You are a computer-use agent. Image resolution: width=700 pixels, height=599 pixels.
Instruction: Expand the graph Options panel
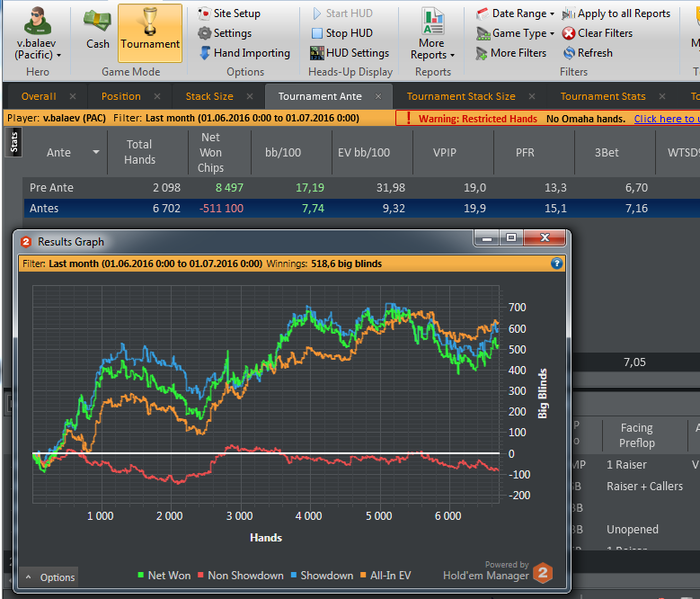[50, 577]
